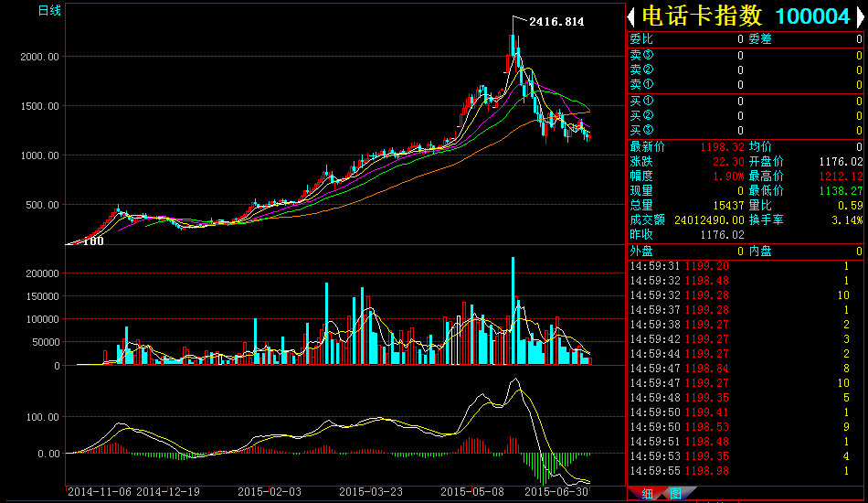The image size is (868, 503).
Task: Click the 总量 value 15437
Action: coord(728,206)
